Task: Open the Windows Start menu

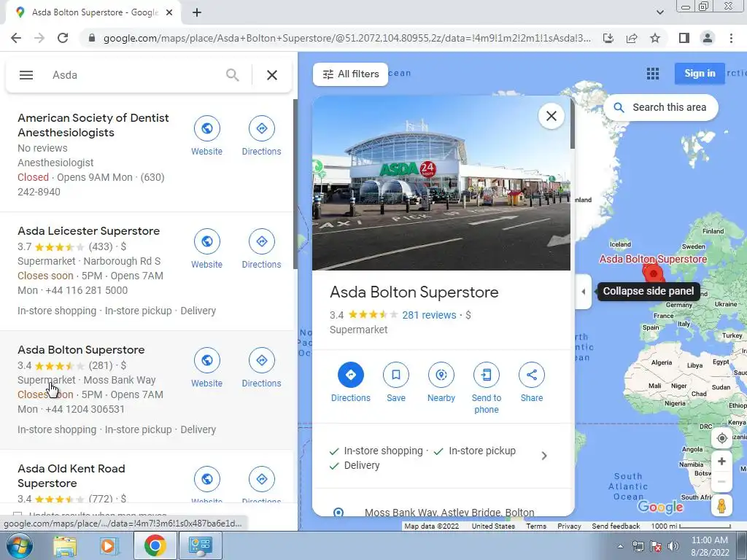Action: (19, 545)
